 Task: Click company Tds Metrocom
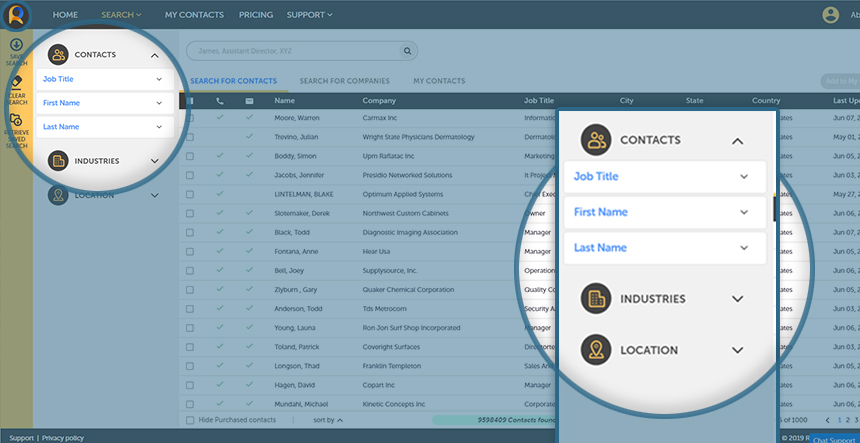pos(384,309)
